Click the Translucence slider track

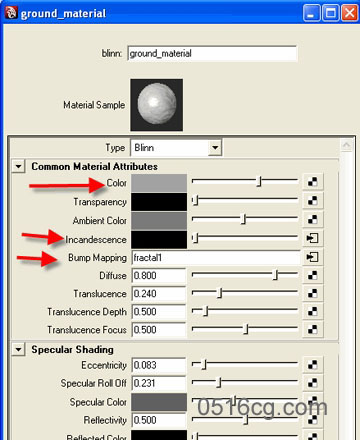coord(245,292)
